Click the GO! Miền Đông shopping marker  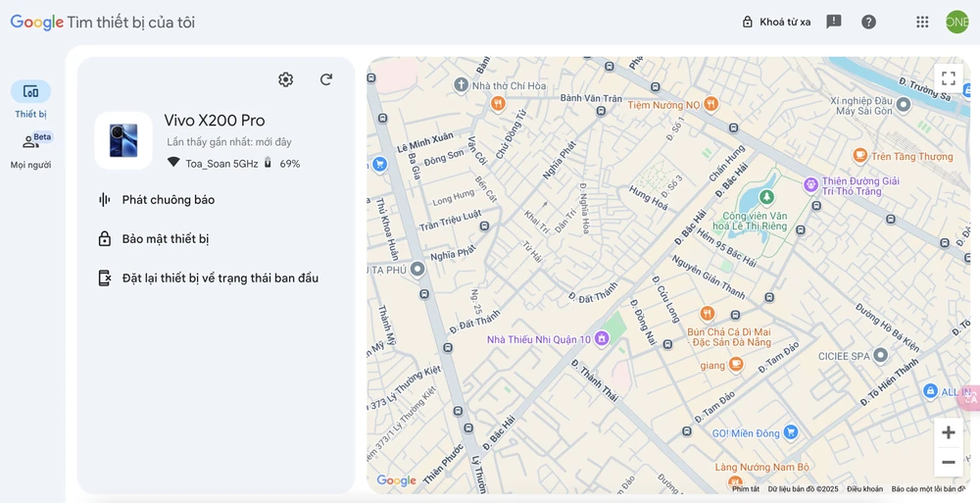(x=791, y=431)
